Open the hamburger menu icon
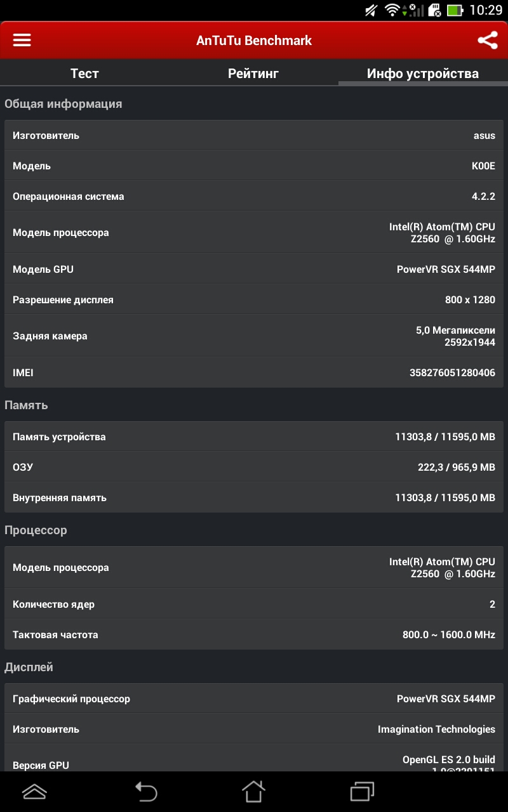The width and height of the screenshot is (508, 812). [22, 41]
